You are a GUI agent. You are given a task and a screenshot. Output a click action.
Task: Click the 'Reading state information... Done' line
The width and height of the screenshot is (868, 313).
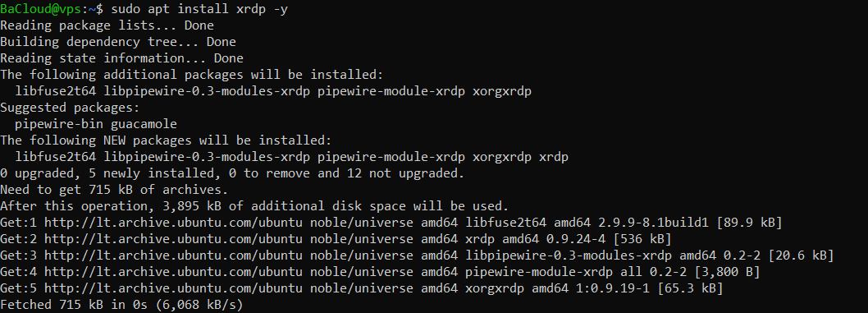click(121, 58)
